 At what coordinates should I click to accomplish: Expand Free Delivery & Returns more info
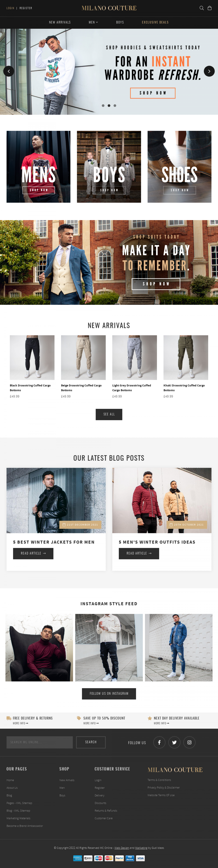(20, 723)
